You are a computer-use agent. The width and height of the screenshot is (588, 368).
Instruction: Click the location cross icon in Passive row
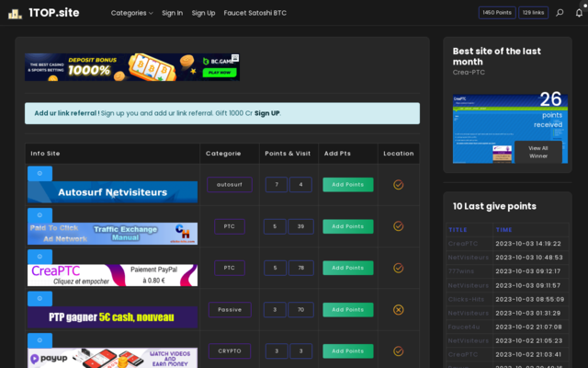398,310
